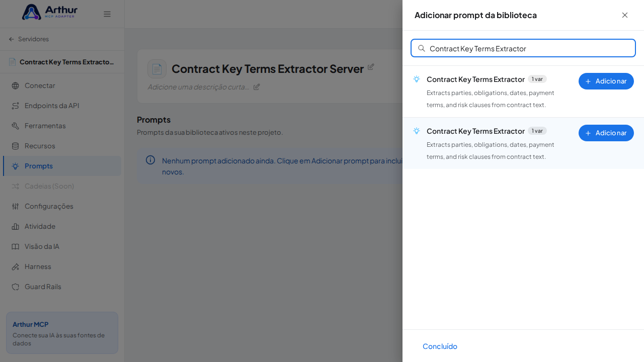Click the first result's 1 var badge
Viewport: 644px width, 362px height.
tap(537, 79)
